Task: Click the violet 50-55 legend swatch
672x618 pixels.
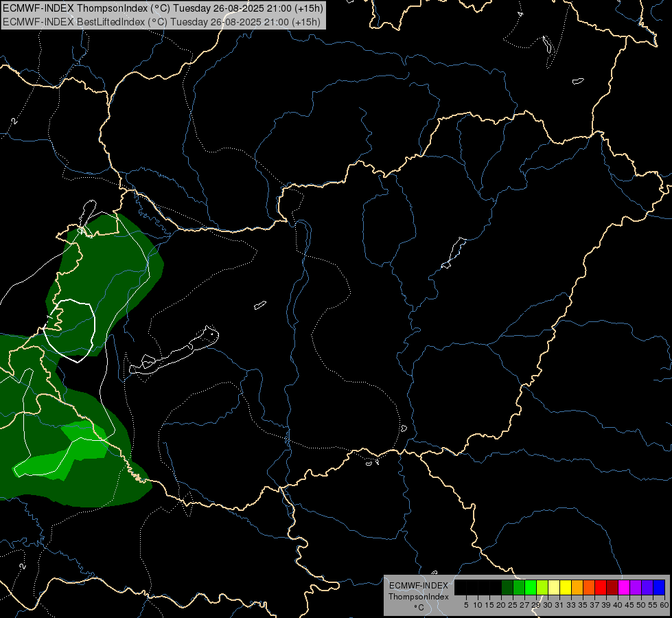Action: 647,587
